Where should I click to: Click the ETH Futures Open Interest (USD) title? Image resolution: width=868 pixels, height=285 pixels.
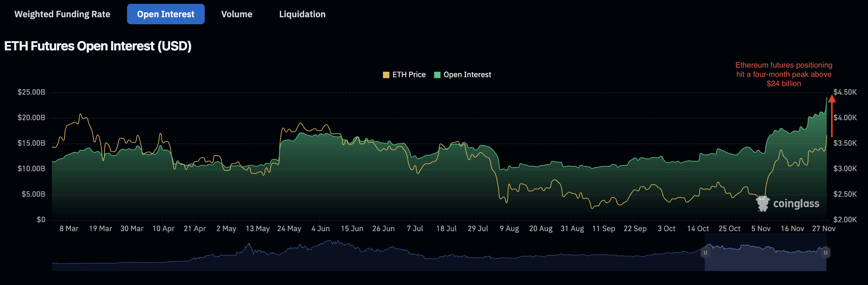tap(98, 46)
